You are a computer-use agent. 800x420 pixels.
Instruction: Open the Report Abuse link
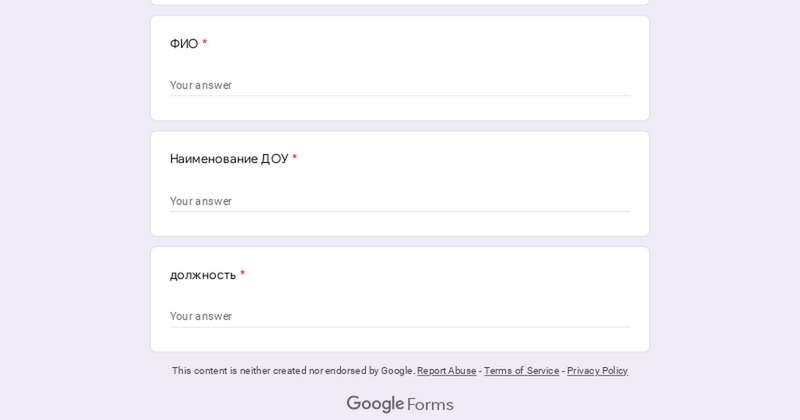[446, 371]
